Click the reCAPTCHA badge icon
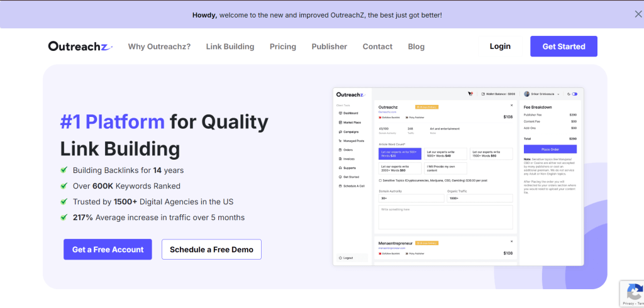 point(635,292)
